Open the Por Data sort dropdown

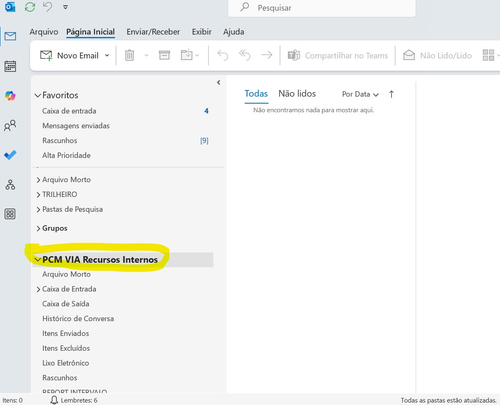(x=360, y=94)
